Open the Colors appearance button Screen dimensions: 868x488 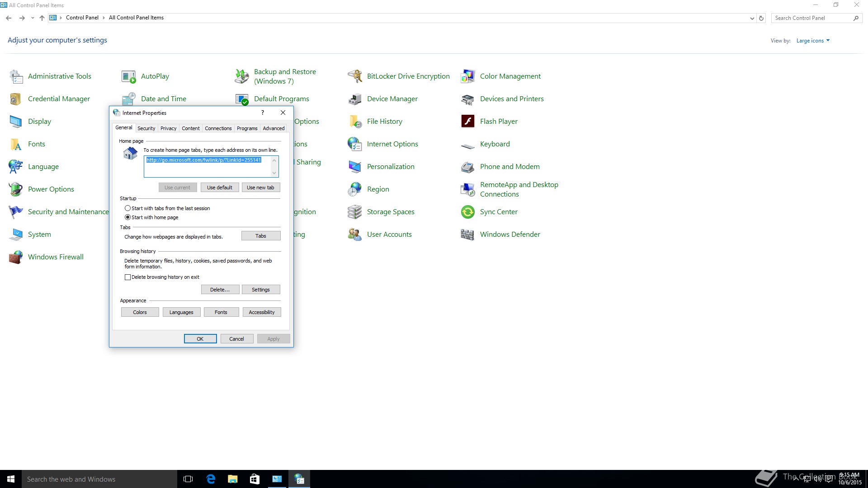point(140,312)
